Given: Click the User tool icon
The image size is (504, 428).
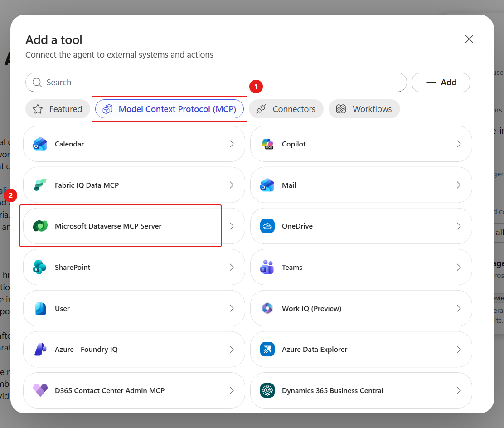Looking at the screenshot, I should click(40, 308).
